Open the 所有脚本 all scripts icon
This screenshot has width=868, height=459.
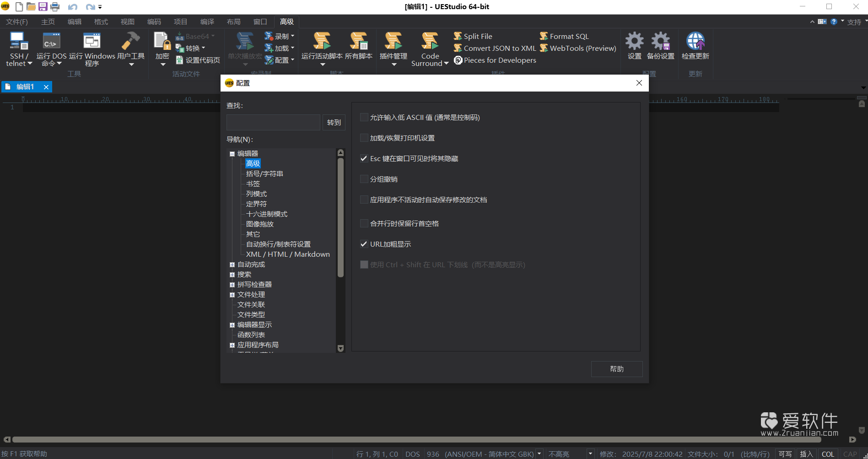coord(359,41)
